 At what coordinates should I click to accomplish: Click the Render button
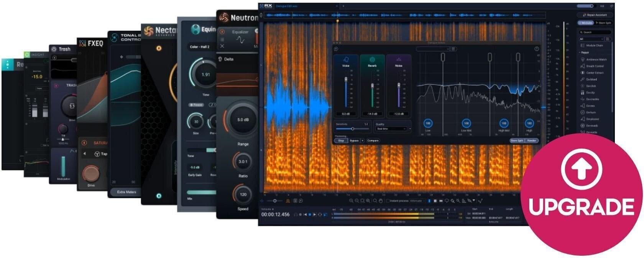pyautogui.click(x=532, y=141)
